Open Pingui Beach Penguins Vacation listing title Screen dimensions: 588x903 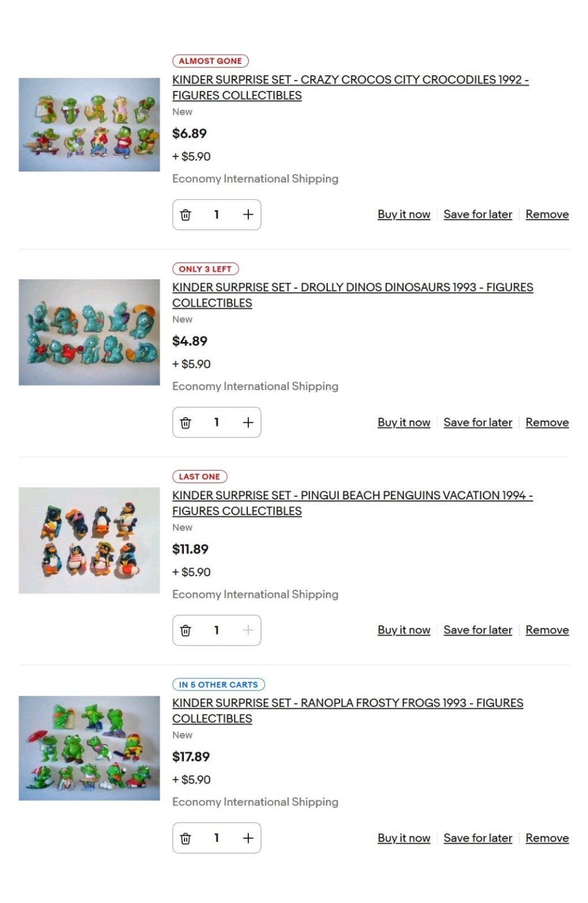(x=353, y=503)
